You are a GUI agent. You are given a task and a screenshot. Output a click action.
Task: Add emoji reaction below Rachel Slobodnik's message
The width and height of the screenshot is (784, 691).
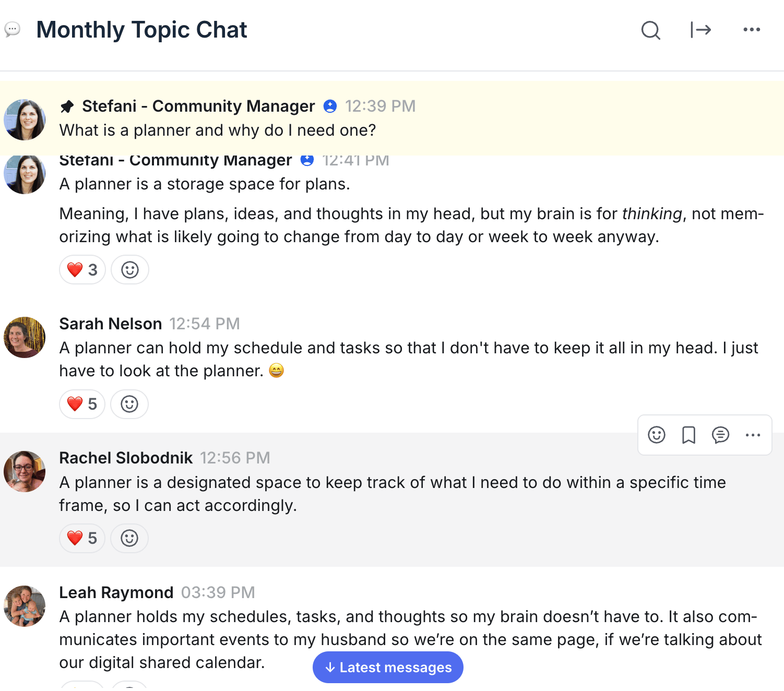[129, 538]
